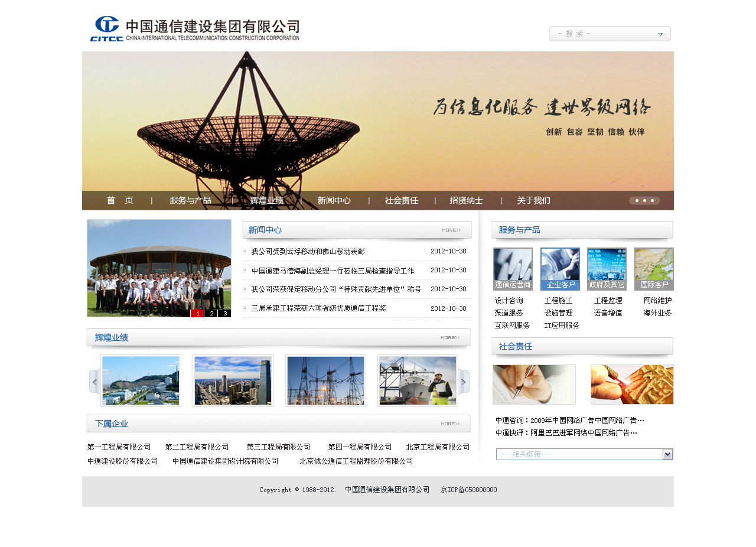Open the city skyscraper achievement photo
Image resolution: width=756 pixels, height=547 pixels.
233,380
